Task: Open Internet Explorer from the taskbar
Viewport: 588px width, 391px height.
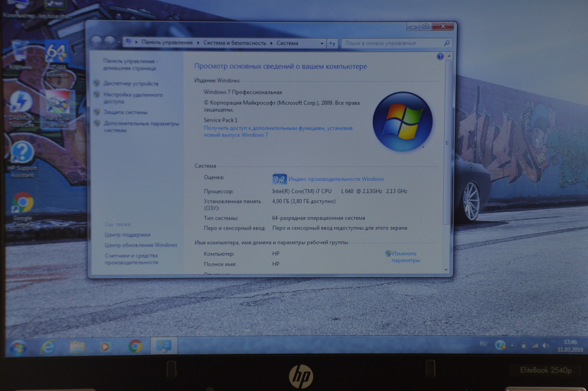Action: (x=48, y=347)
